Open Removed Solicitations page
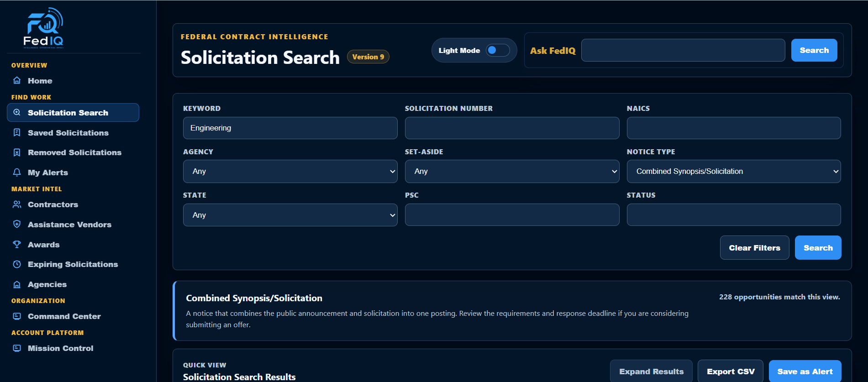The height and width of the screenshot is (382, 868). 73,152
